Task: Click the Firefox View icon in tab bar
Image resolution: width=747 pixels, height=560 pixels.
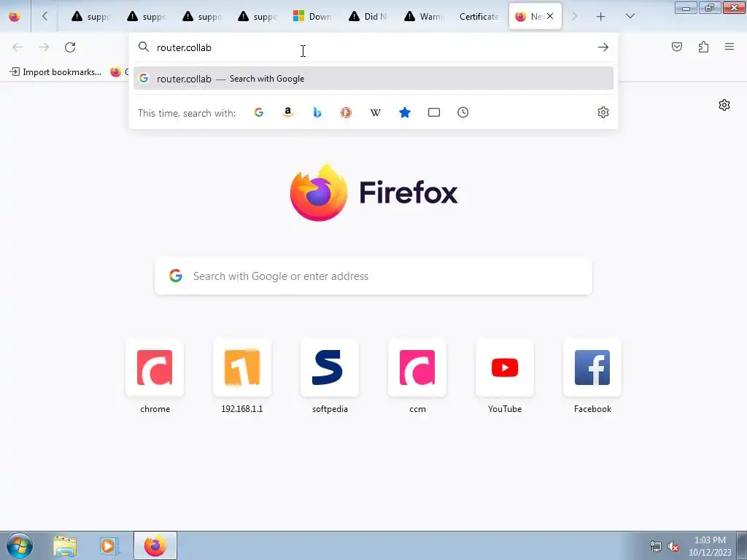Action: (15, 16)
